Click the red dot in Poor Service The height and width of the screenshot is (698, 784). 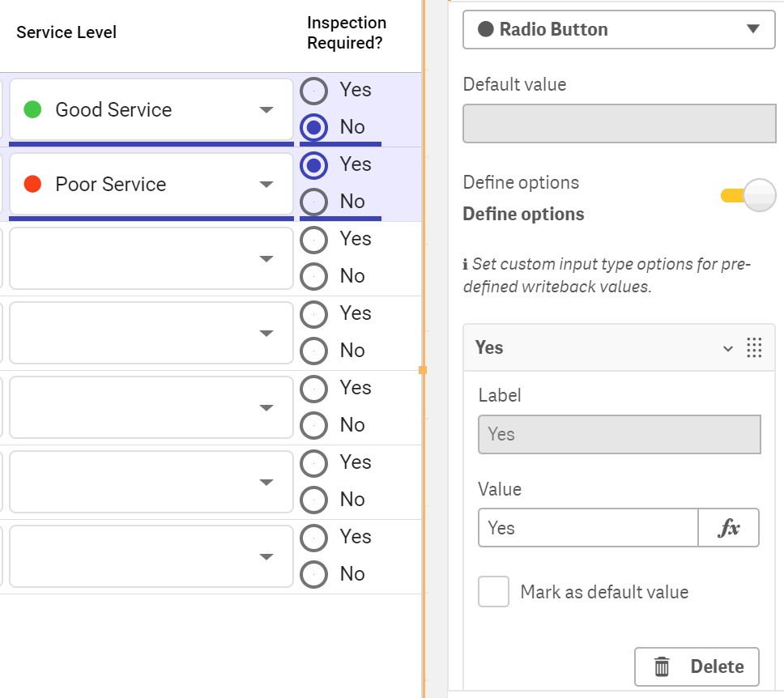(33, 184)
